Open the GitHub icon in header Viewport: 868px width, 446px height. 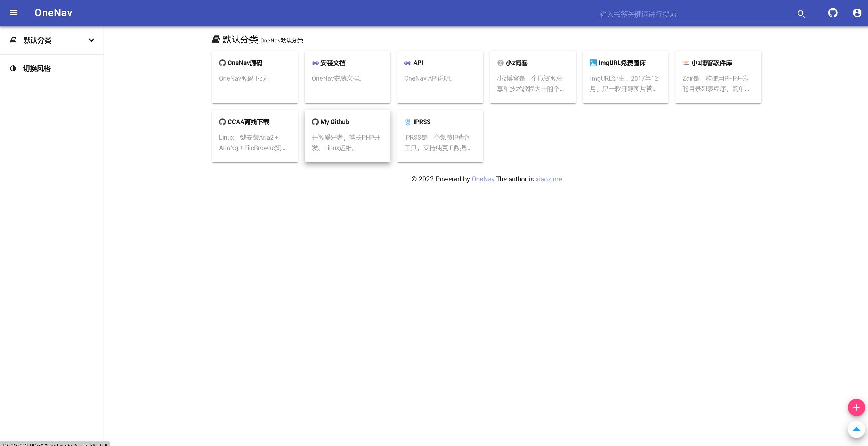[x=833, y=13]
